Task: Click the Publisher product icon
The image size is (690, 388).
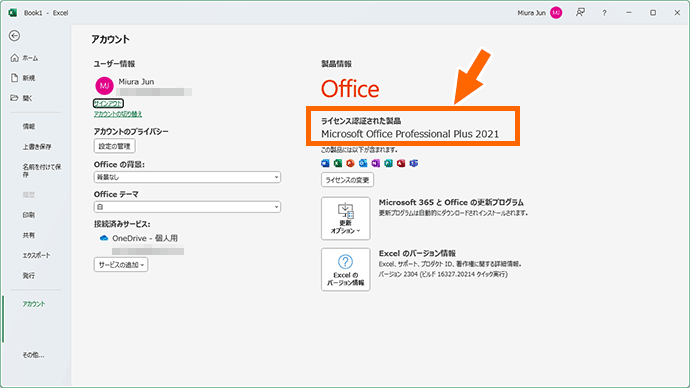Action: 389,163
